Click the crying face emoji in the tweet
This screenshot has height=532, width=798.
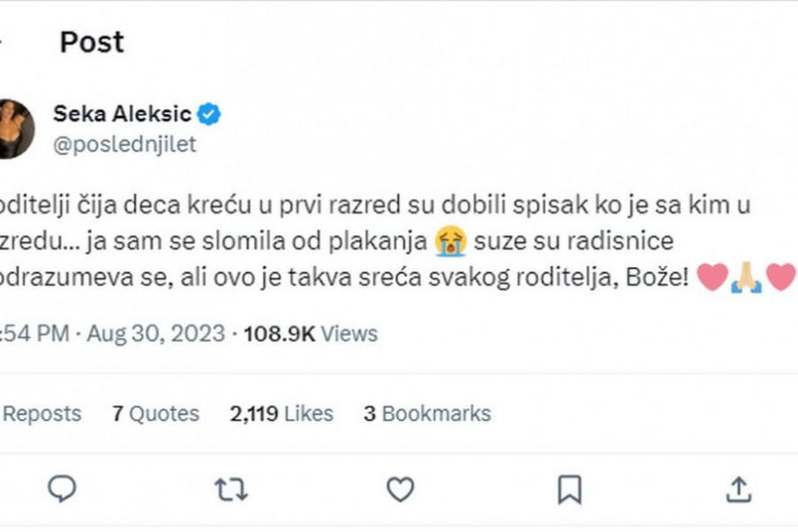(x=450, y=242)
